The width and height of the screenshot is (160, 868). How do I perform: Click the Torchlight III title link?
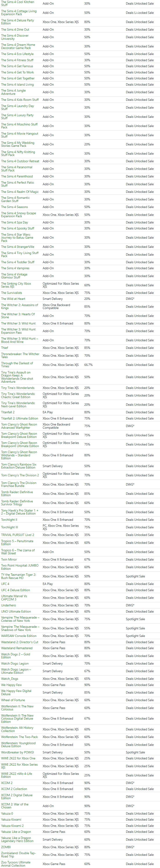[x=9, y=527]
